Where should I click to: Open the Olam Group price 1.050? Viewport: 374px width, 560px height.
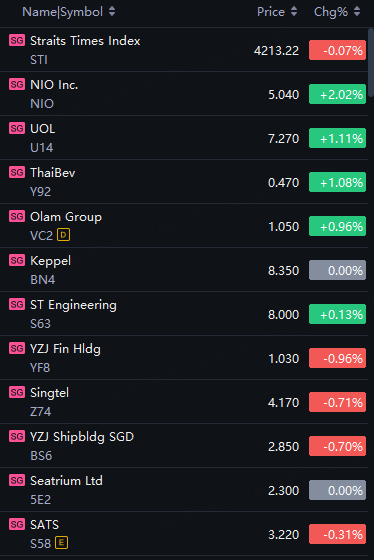click(284, 226)
